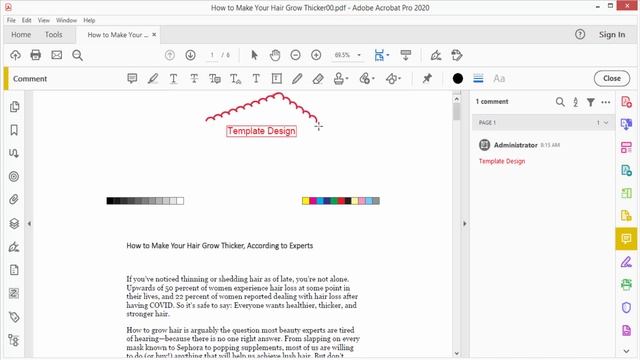Open the File menu
The width and height of the screenshot is (640, 360).
(11, 20)
